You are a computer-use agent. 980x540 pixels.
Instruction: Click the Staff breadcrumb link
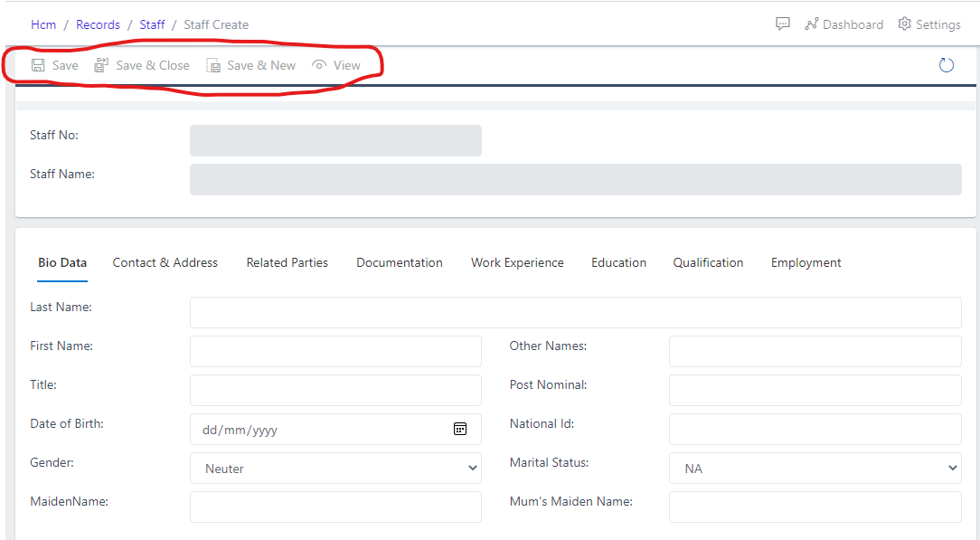point(152,24)
